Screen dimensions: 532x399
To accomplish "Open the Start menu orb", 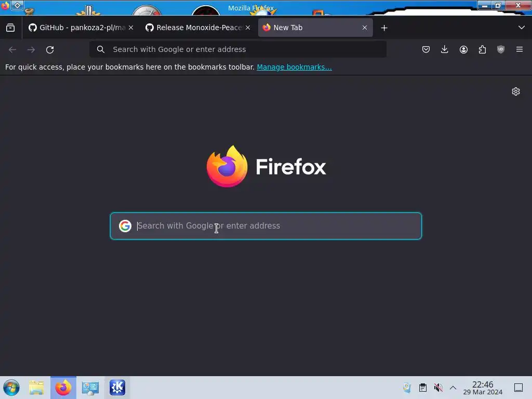I will click(x=11, y=388).
